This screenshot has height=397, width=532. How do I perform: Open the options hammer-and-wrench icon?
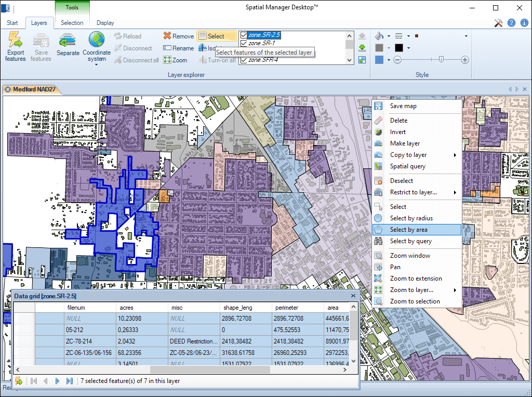(498, 23)
